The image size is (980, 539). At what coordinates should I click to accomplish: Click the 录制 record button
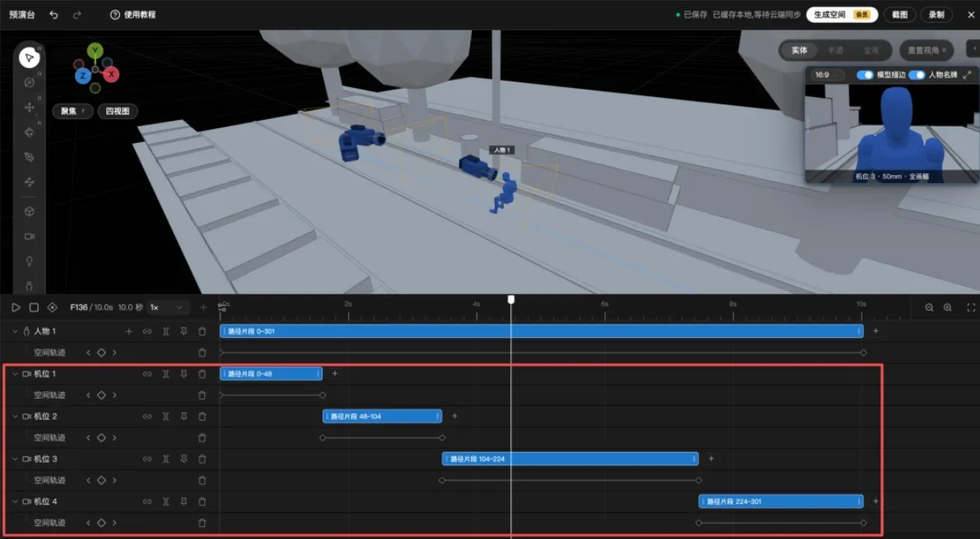coord(937,15)
